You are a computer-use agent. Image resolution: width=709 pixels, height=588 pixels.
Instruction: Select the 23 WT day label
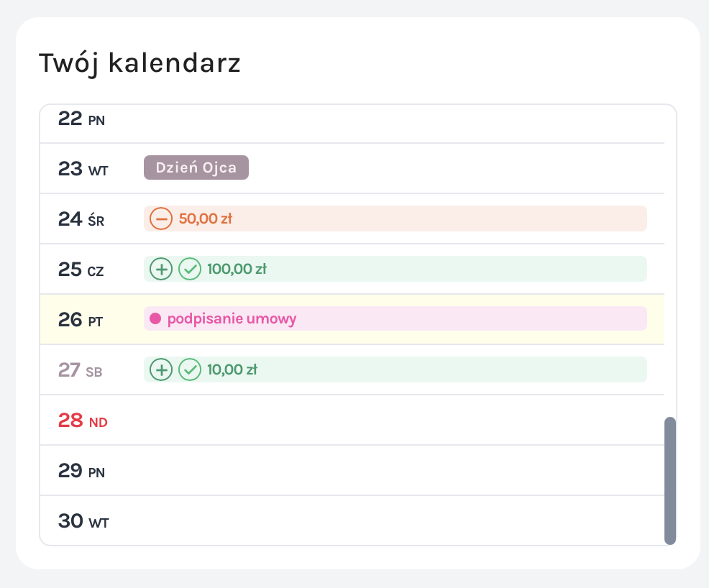tap(83, 169)
